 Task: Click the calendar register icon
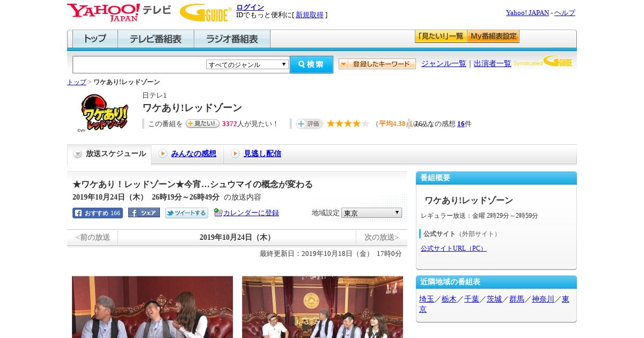(218, 212)
